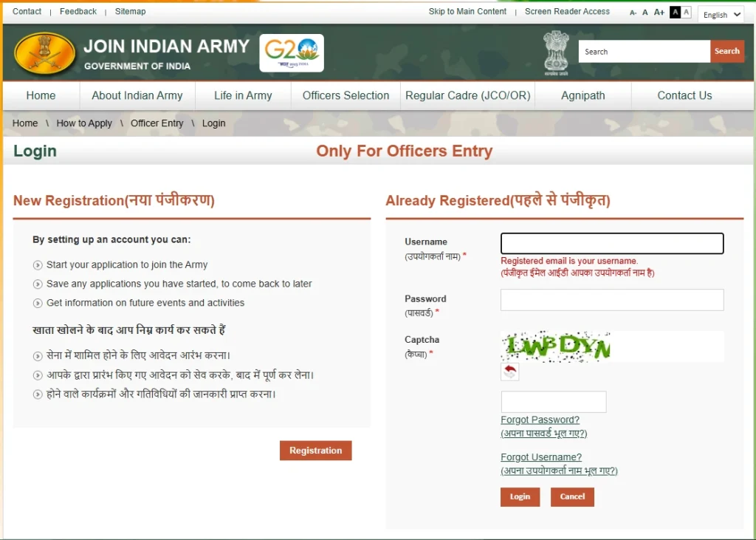The image size is (756, 540).
Task: Click the default A font size icon
Action: pos(645,13)
